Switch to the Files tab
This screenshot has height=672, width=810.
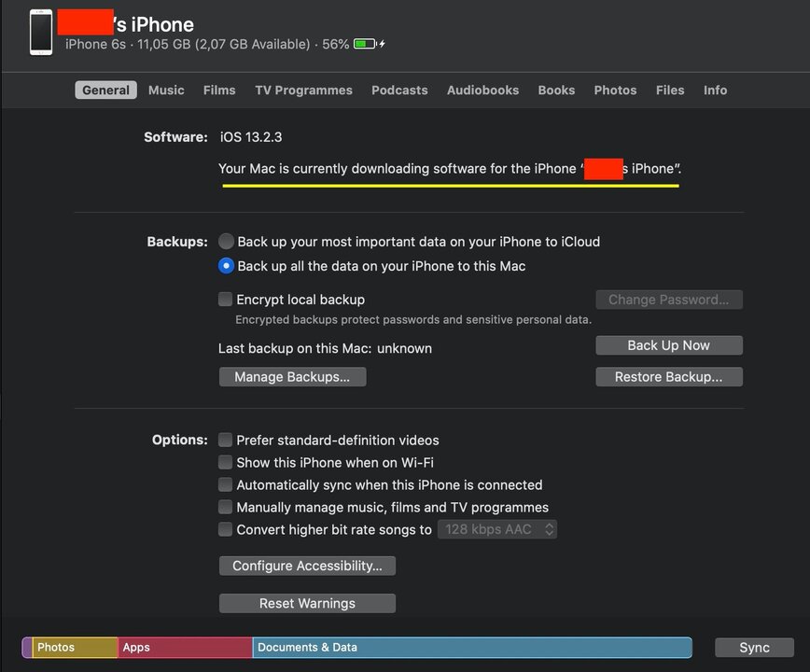pyautogui.click(x=670, y=90)
